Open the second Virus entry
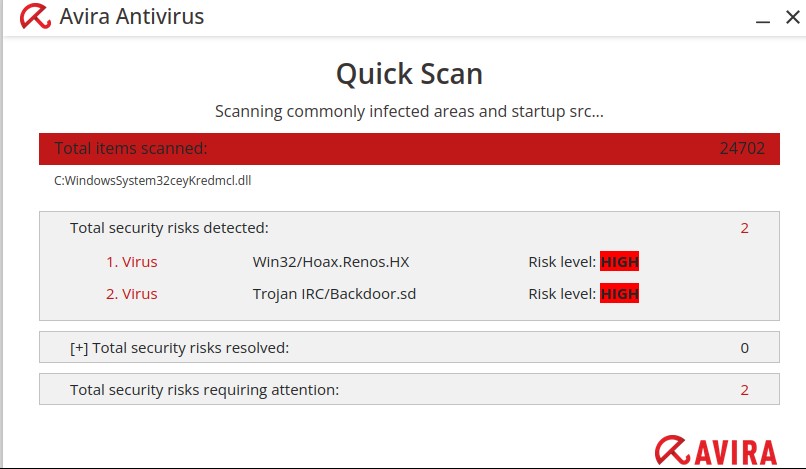Screen dimensions: 806x469 coord(132,294)
